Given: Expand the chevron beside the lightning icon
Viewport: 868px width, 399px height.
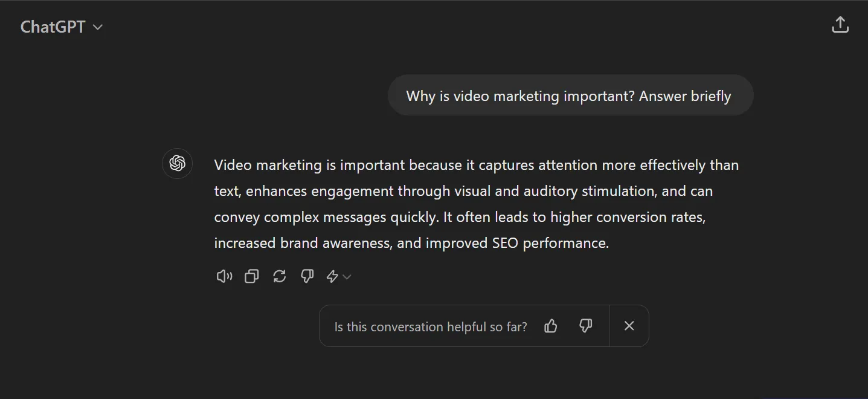Looking at the screenshot, I should 347,277.
